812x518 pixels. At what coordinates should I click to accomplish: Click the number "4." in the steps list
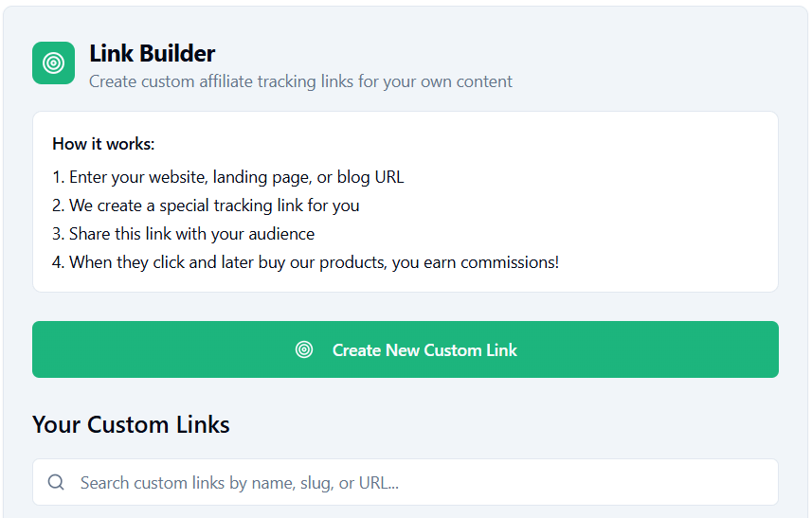coord(59,262)
